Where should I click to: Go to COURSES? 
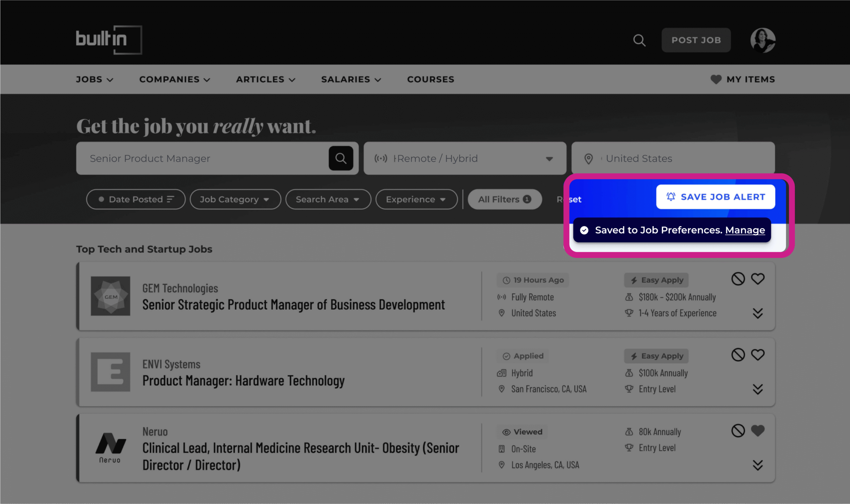click(431, 80)
